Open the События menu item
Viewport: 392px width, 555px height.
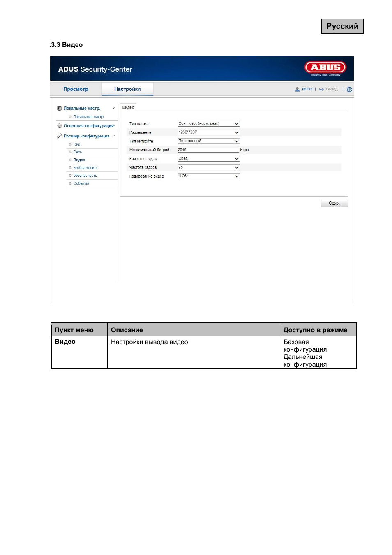coord(81,183)
